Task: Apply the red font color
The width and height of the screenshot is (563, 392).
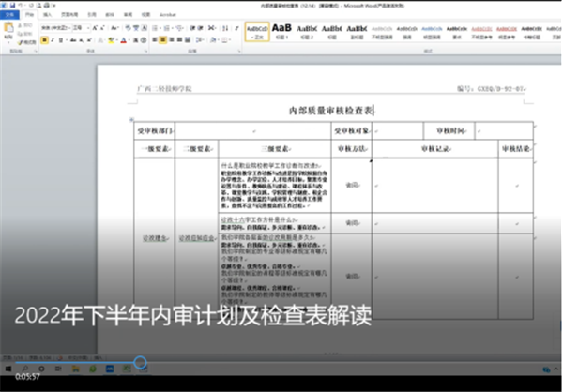Action: [x=124, y=39]
